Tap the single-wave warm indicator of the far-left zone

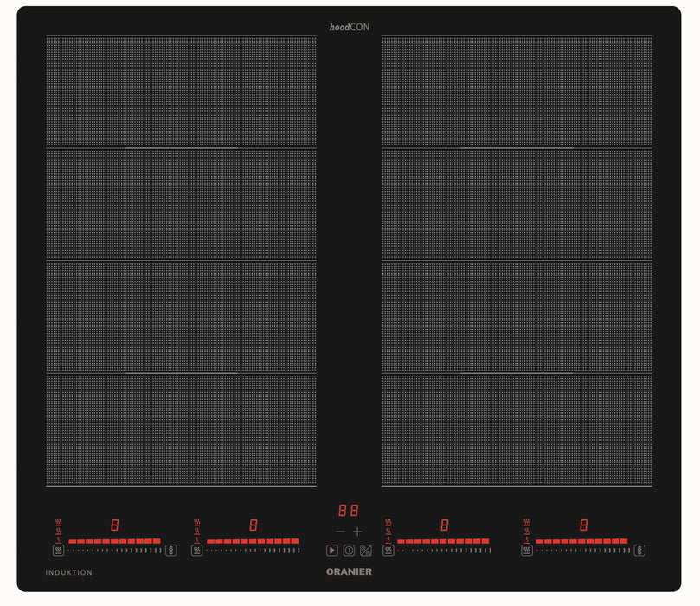59,540
